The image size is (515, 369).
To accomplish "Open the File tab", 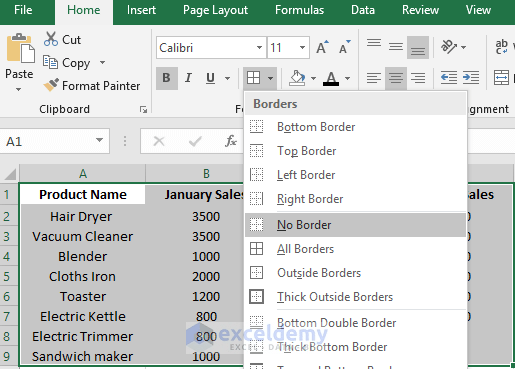I will click(23, 10).
